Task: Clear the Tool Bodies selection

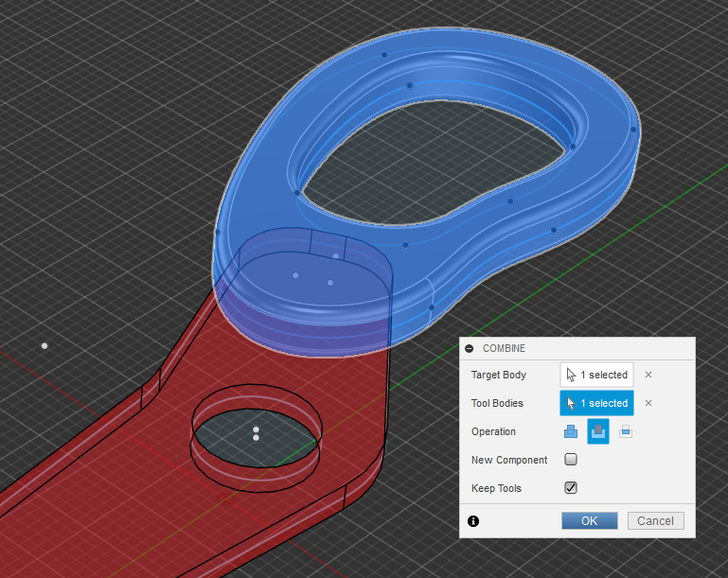Action: coord(648,403)
